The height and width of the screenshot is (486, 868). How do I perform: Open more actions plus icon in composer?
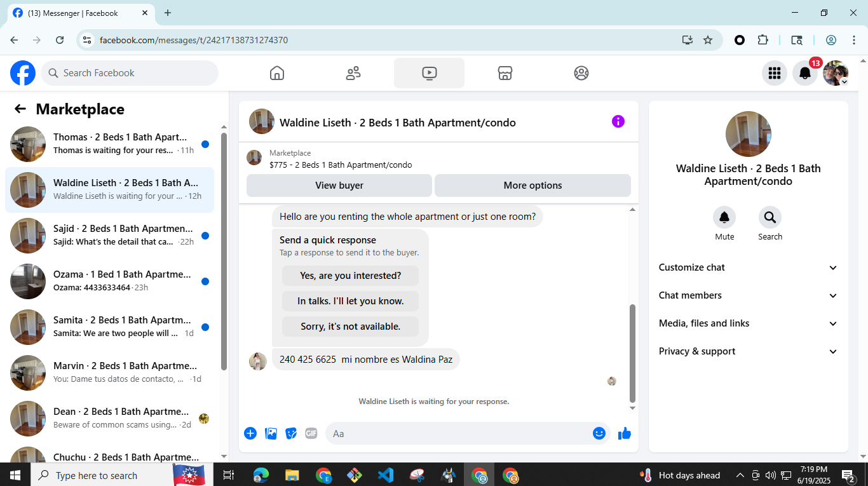click(250, 433)
